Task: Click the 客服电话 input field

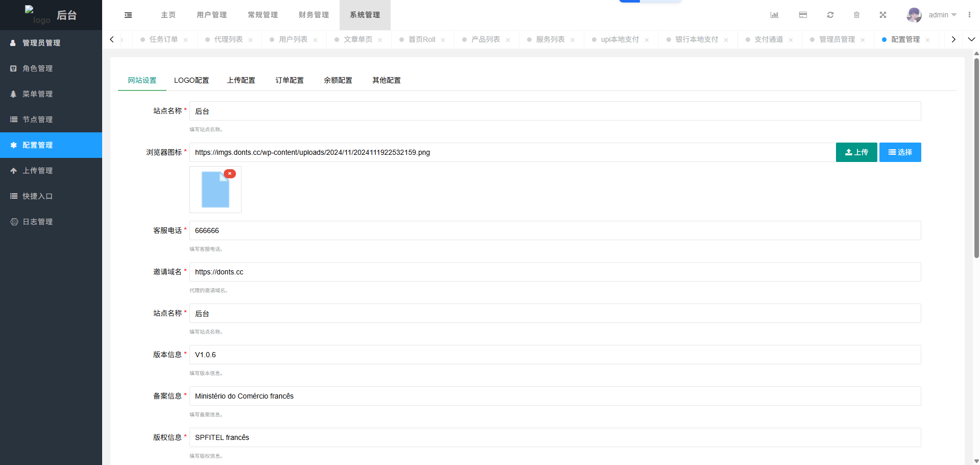Action: [x=555, y=230]
